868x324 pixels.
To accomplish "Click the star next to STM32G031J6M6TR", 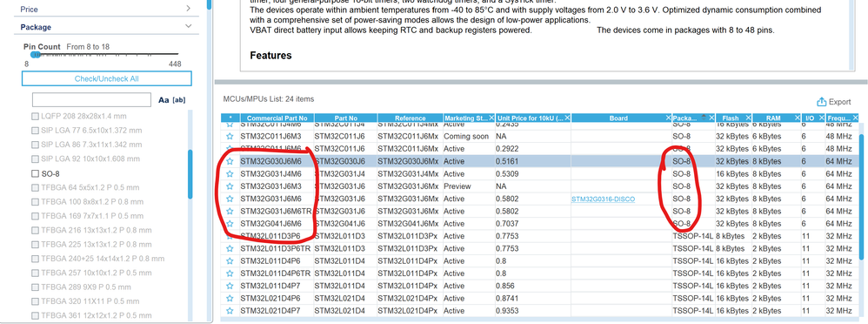I will tap(230, 212).
